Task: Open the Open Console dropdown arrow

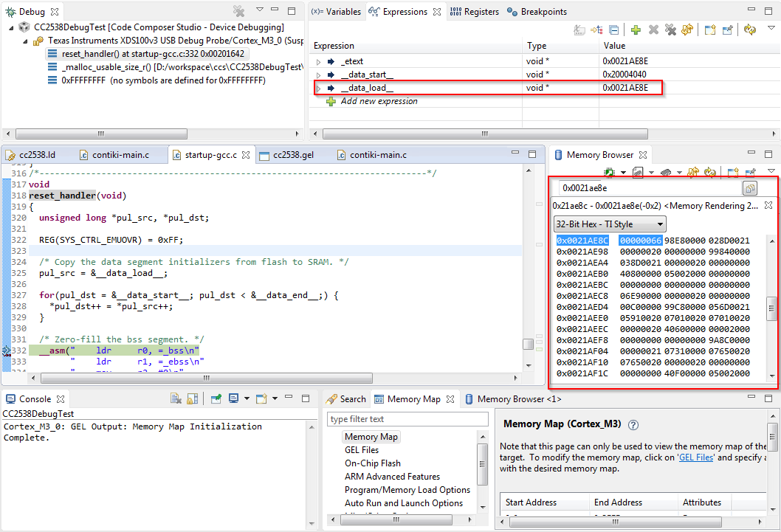Action: tap(275, 398)
